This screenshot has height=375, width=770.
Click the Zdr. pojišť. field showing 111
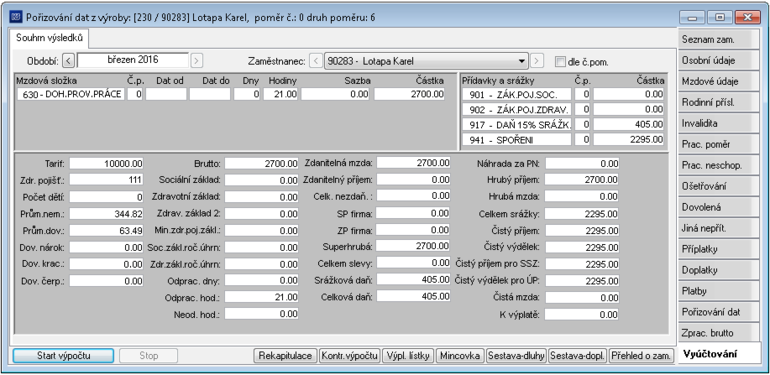(107, 180)
